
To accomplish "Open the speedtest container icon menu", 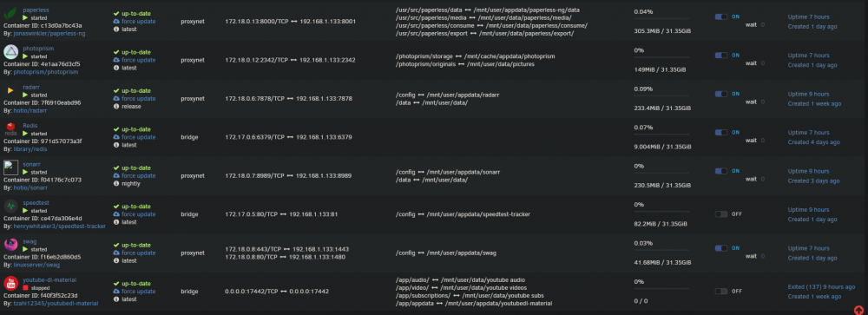I will tap(11, 207).
